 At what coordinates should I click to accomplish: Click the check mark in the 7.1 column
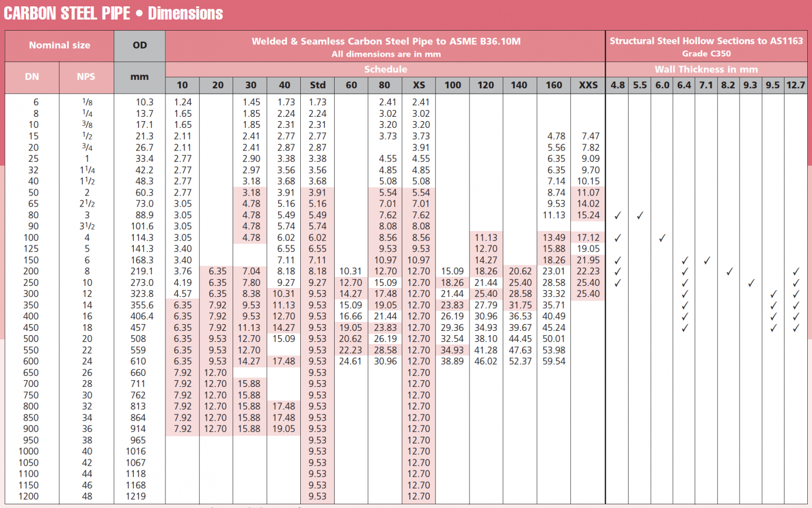click(x=707, y=260)
